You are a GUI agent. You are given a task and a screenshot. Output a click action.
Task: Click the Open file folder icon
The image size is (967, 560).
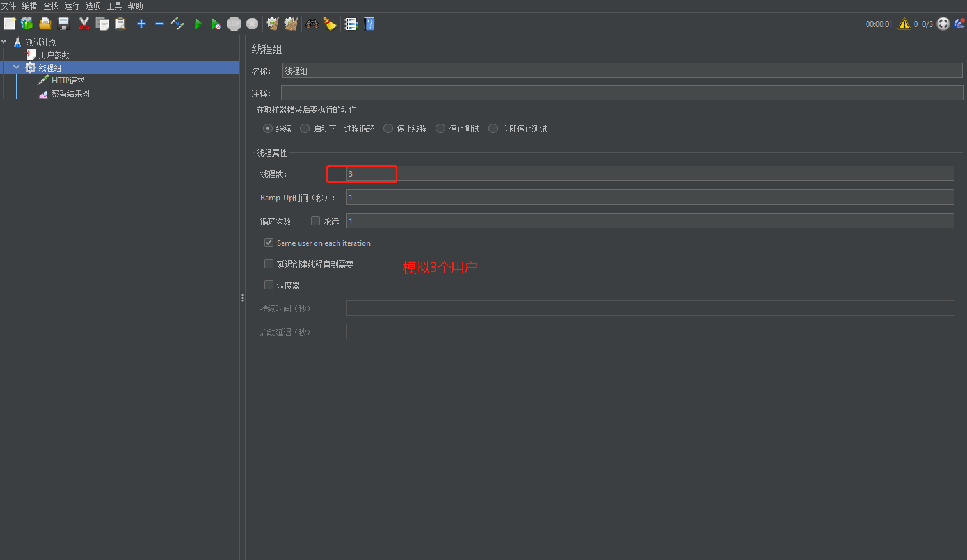[45, 24]
